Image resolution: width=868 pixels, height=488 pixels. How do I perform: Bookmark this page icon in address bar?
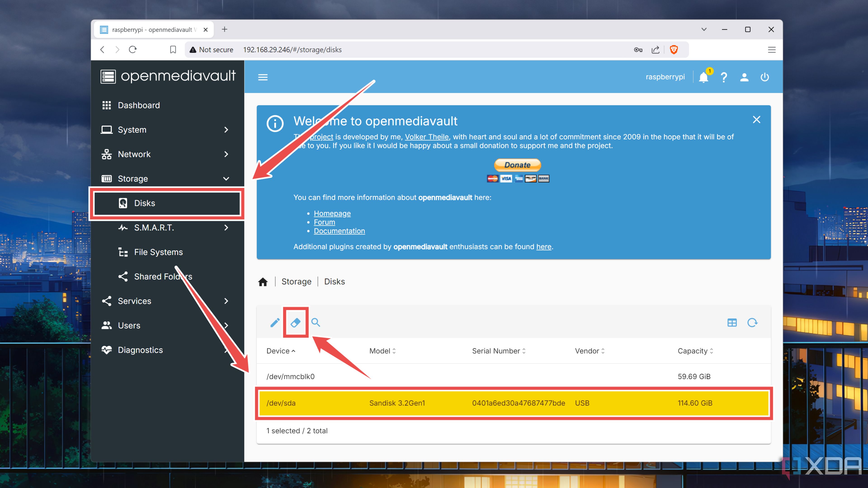173,49
